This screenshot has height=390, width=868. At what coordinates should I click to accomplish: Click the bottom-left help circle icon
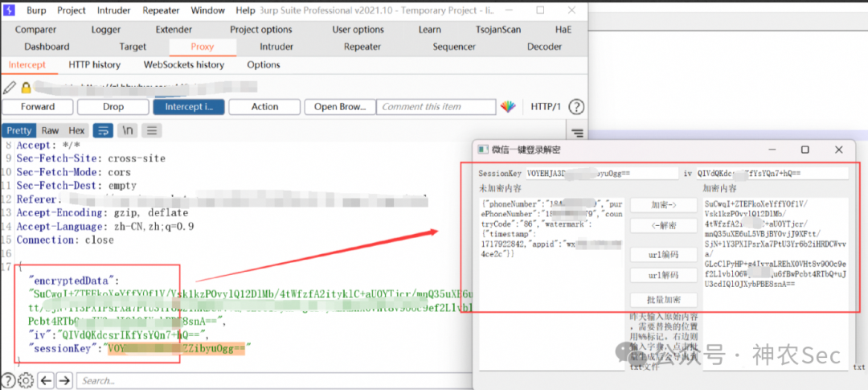pyautogui.click(x=10, y=380)
